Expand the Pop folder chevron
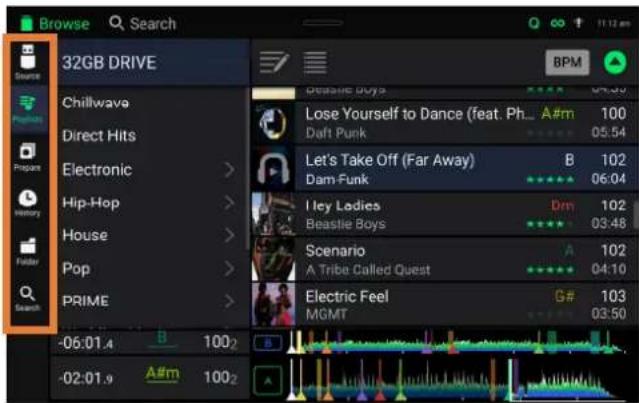Image resolution: width=639 pixels, height=403 pixels. tap(229, 269)
